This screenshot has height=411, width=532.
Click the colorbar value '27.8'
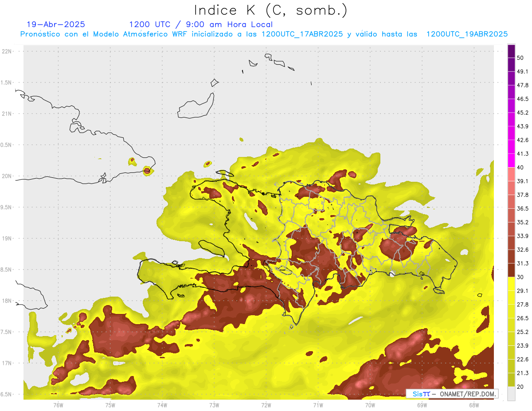click(x=522, y=305)
